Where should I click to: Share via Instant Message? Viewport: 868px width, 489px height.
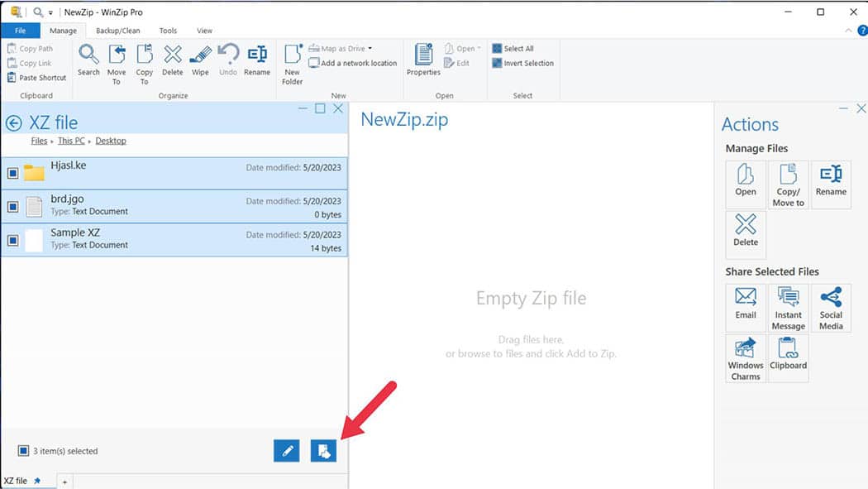(x=789, y=308)
